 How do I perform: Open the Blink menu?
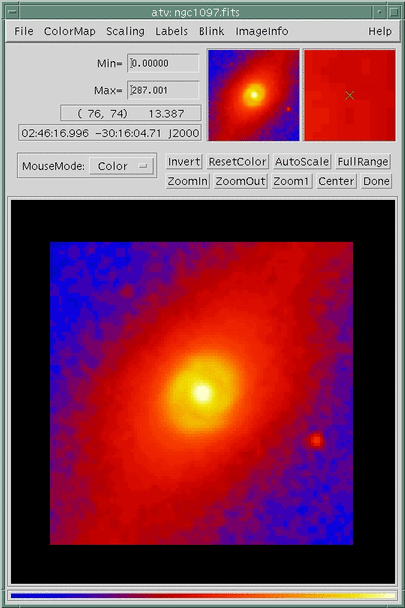coord(211,31)
